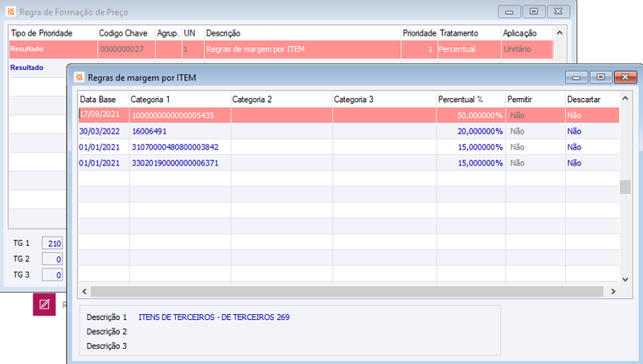Close the Regras de margem por ITEM window
Image resolution: width=643 pixels, height=364 pixels.
pyautogui.click(x=625, y=76)
